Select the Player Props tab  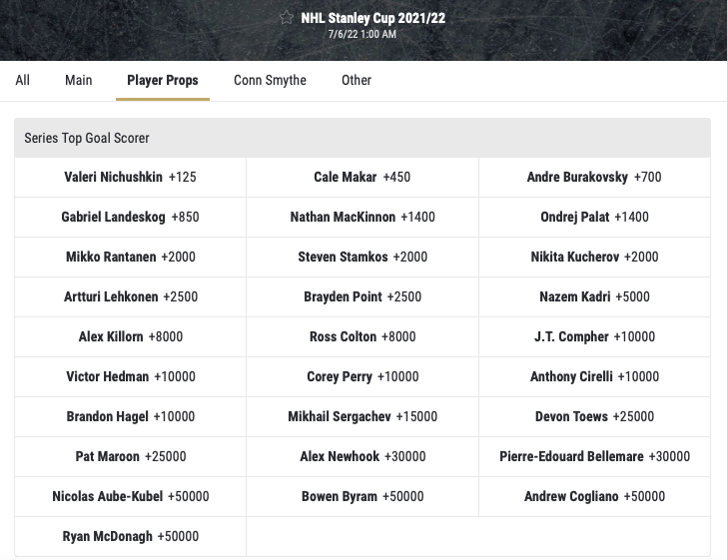click(163, 80)
